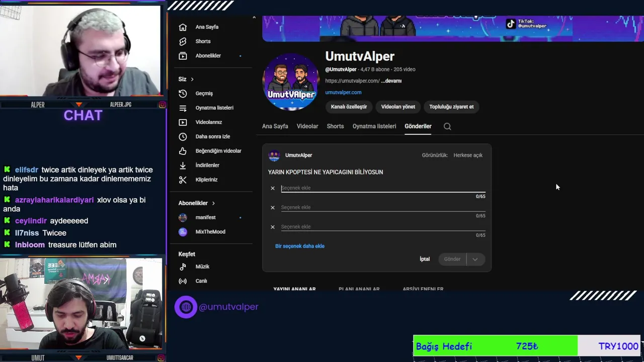Focus the first Seçenek ekle input field

click(383, 188)
